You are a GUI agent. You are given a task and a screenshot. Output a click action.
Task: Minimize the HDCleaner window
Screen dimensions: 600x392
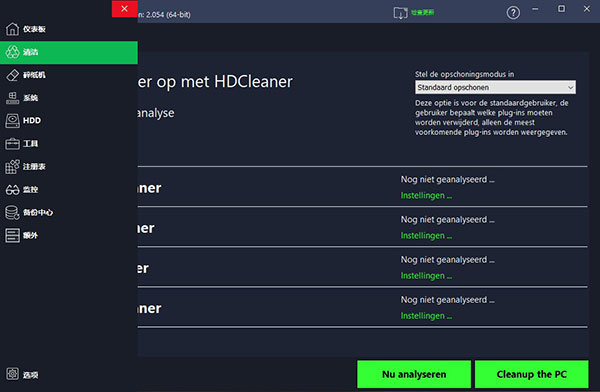[535, 9]
